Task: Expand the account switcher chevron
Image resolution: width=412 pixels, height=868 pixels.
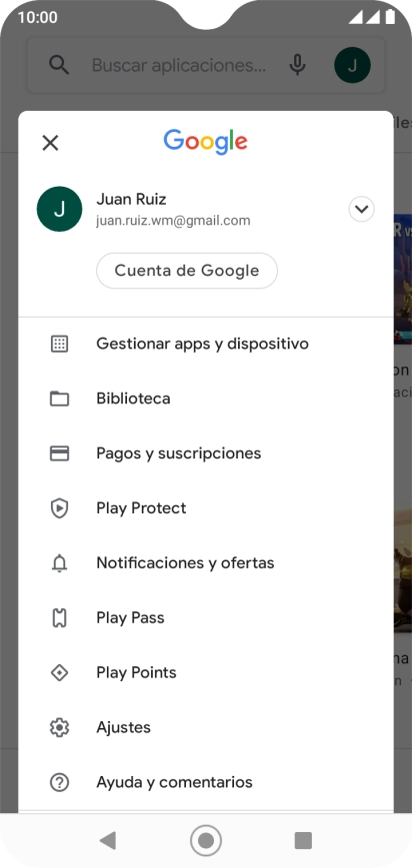Action: (362, 209)
